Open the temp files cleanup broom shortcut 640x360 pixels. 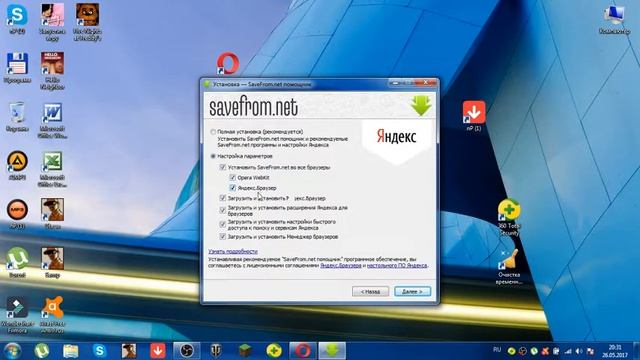click(509, 267)
